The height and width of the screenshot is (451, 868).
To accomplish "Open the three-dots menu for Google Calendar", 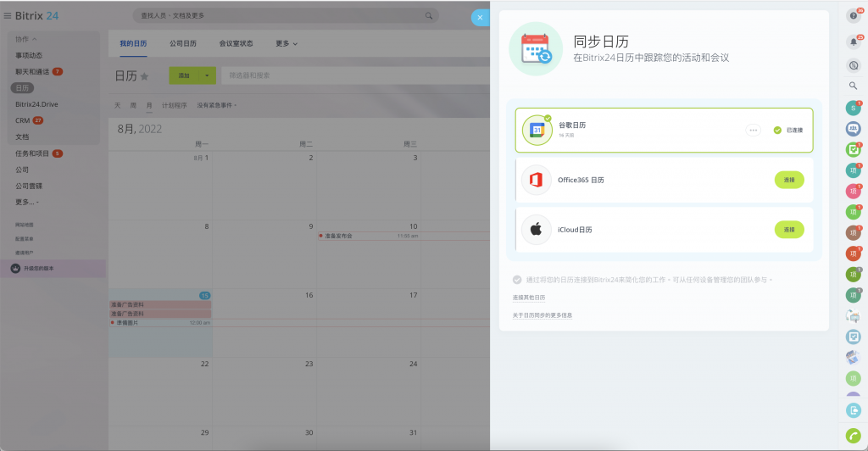I will [753, 130].
